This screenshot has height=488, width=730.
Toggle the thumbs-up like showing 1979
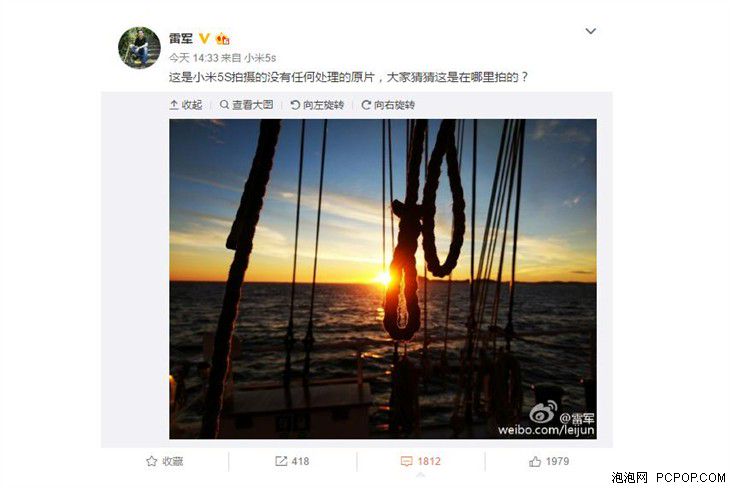coord(549,461)
